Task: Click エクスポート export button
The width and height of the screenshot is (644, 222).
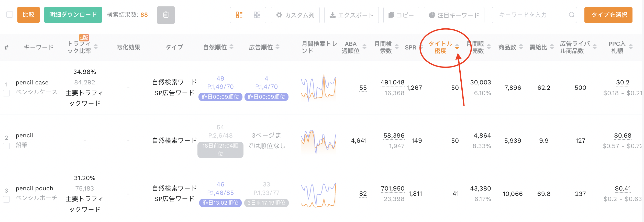Action: coord(351,15)
